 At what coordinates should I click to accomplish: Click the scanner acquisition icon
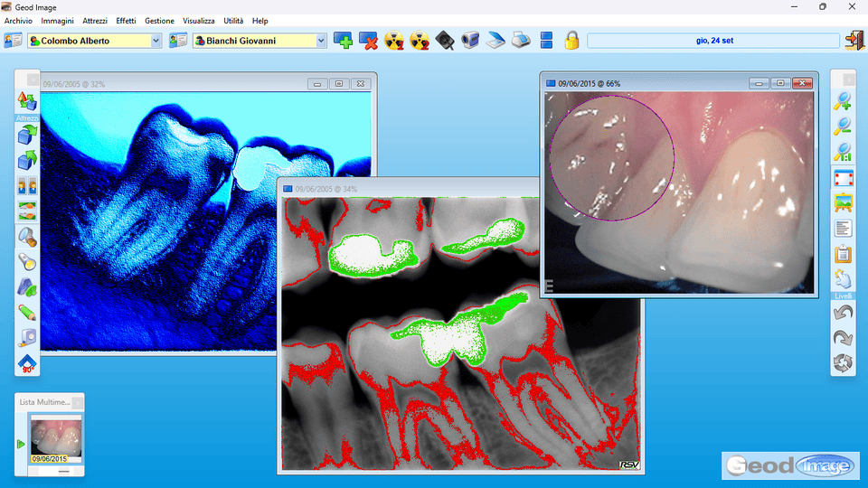pos(495,41)
